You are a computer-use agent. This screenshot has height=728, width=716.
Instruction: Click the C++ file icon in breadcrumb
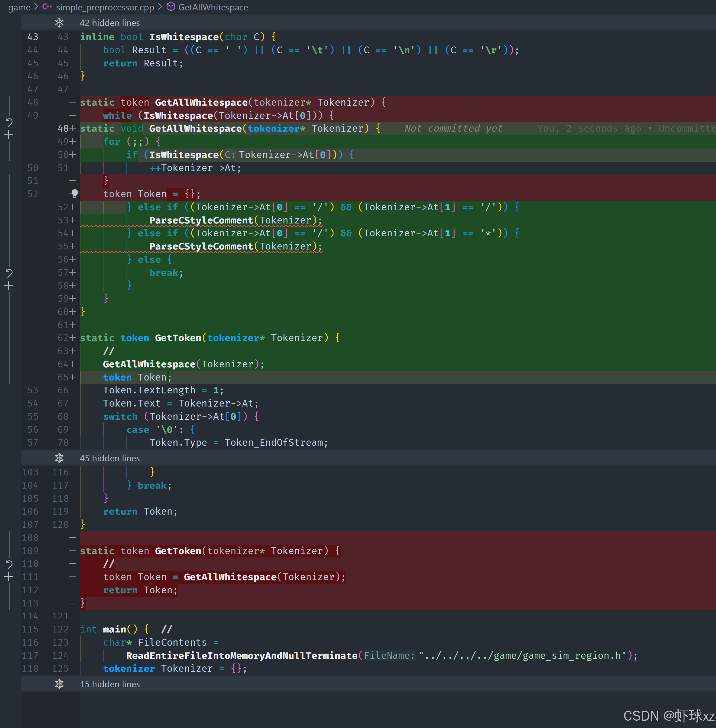(x=47, y=7)
